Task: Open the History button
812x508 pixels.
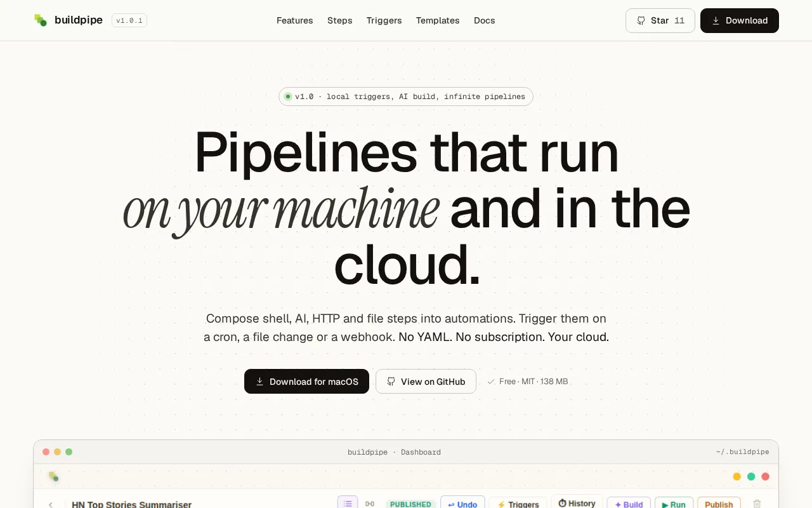Action: tap(577, 502)
